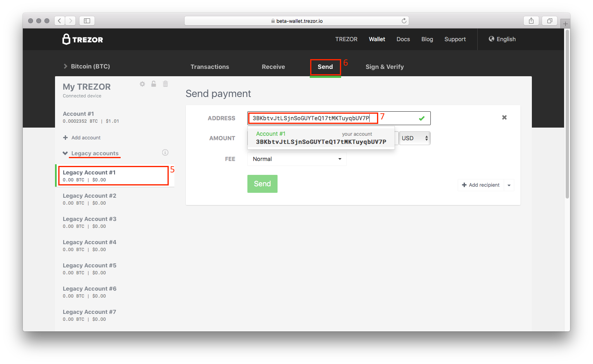Screen dimensions: 593x364
Task: Open the Safari share menu
Action: coord(531,20)
